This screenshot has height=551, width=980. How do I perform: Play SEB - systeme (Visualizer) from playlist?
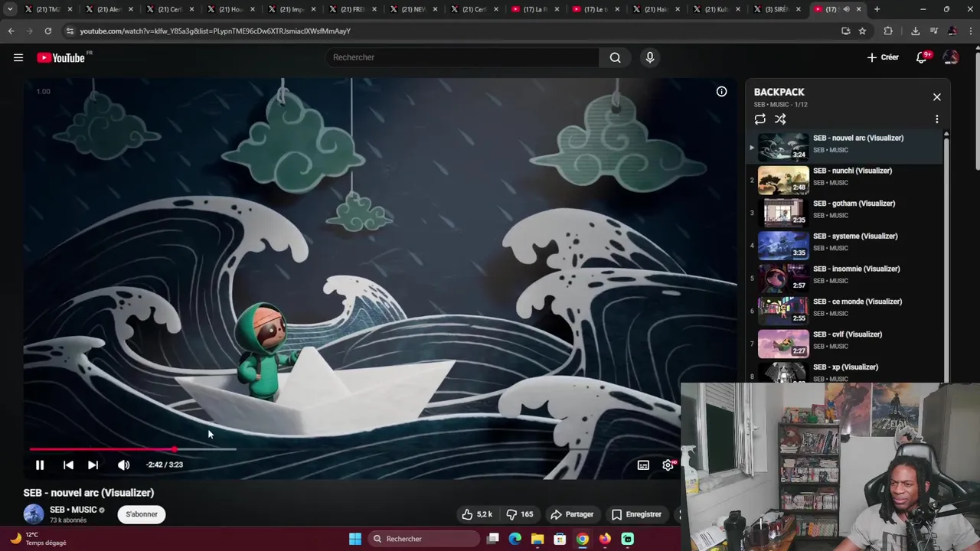click(846, 245)
